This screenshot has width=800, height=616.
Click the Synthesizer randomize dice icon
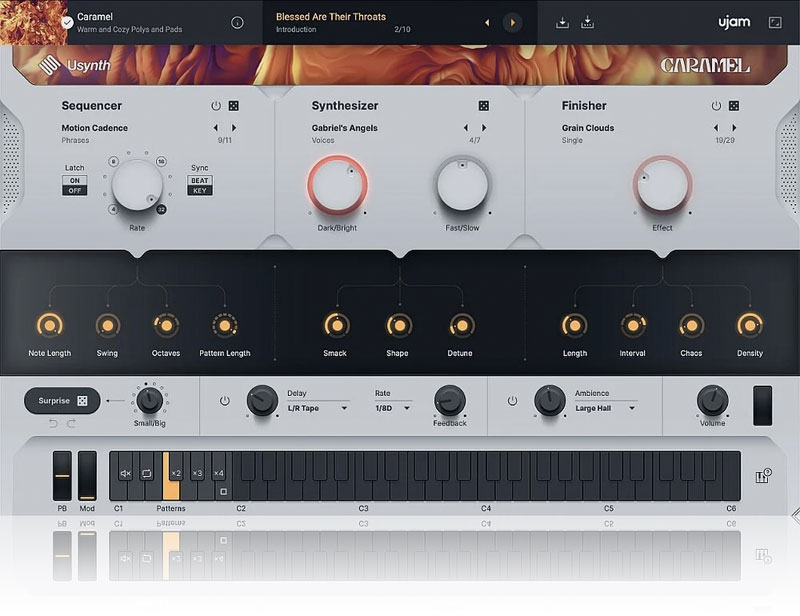[x=483, y=106]
